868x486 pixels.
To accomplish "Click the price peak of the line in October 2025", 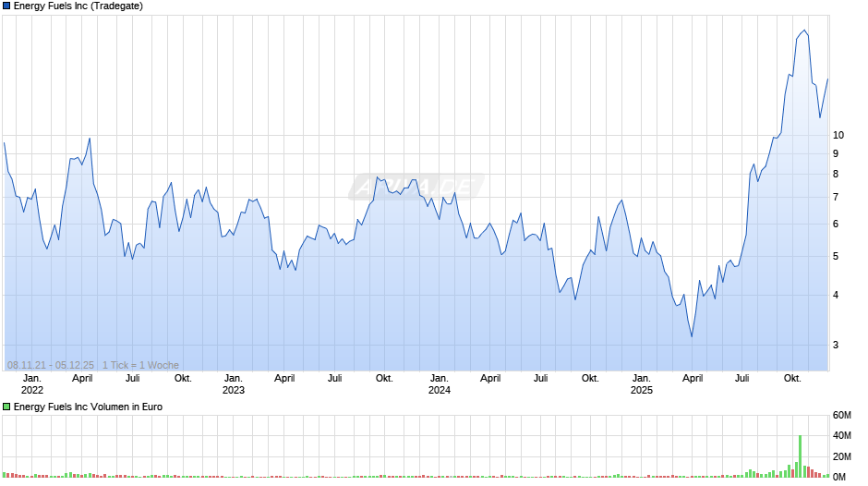I will pos(805,30).
